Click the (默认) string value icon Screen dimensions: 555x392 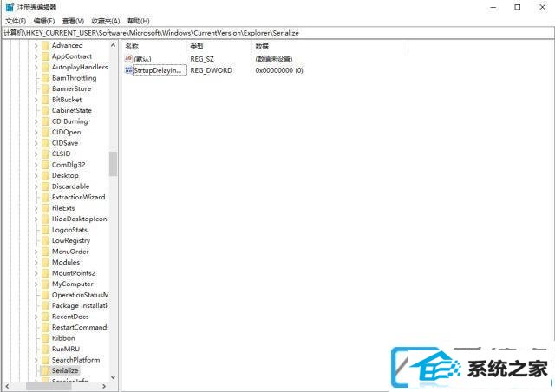(129, 58)
